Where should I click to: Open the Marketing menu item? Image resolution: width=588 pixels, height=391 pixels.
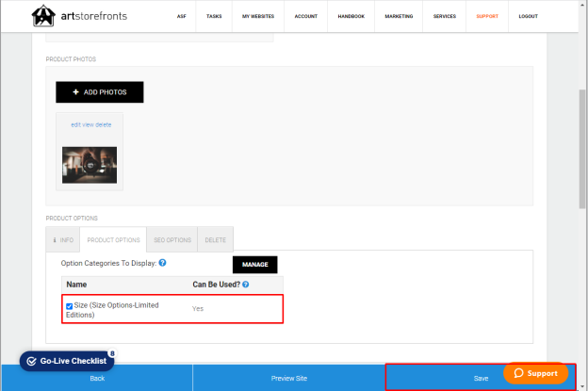click(399, 16)
